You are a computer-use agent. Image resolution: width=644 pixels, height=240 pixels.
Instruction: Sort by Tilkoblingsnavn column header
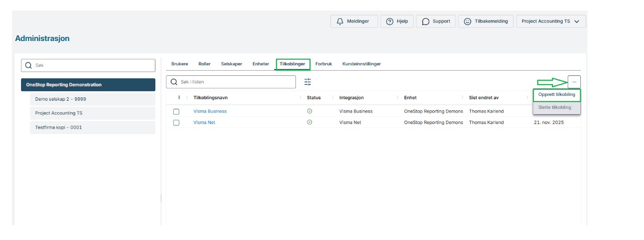pyautogui.click(x=210, y=98)
